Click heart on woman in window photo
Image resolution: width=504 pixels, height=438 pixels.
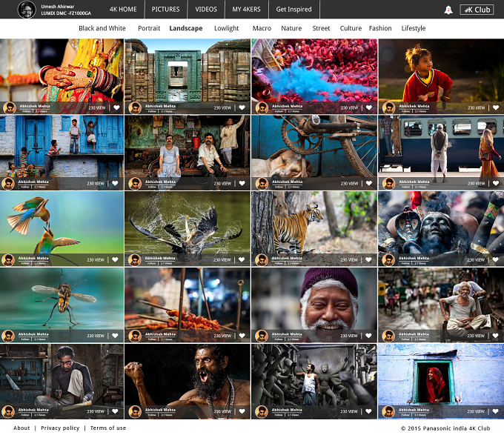[x=495, y=411]
